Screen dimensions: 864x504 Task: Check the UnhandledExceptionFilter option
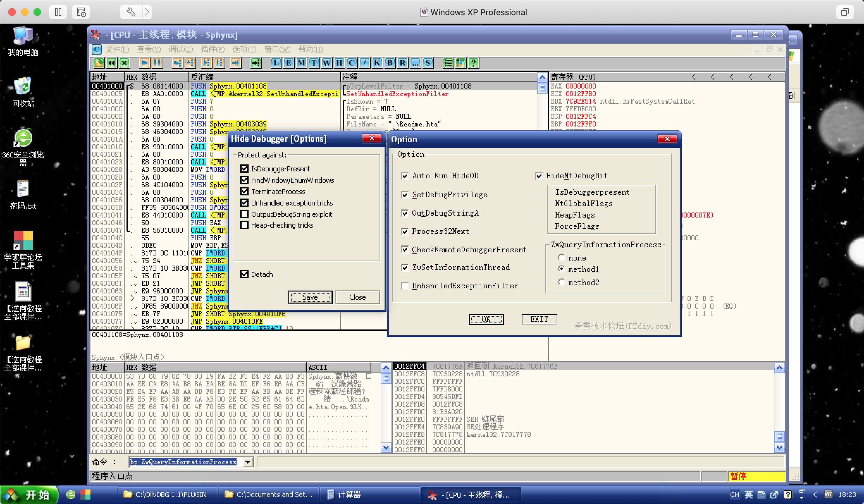(x=405, y=286)
